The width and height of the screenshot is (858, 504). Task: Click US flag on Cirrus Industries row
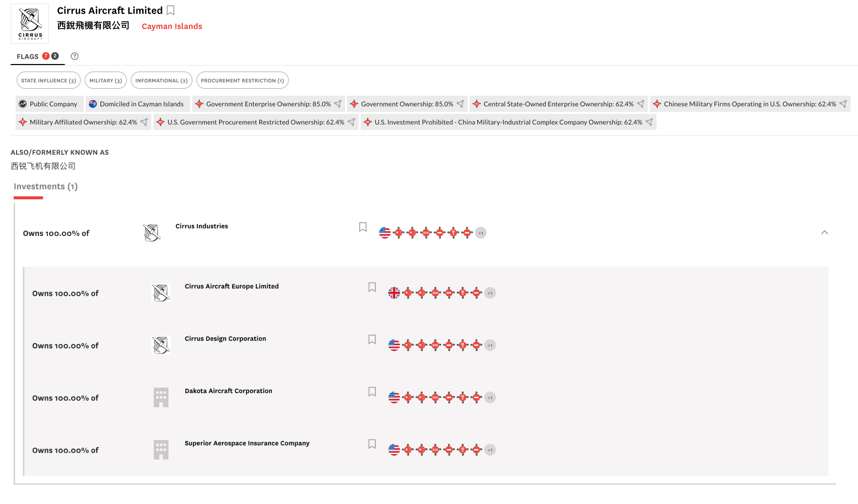385,233
